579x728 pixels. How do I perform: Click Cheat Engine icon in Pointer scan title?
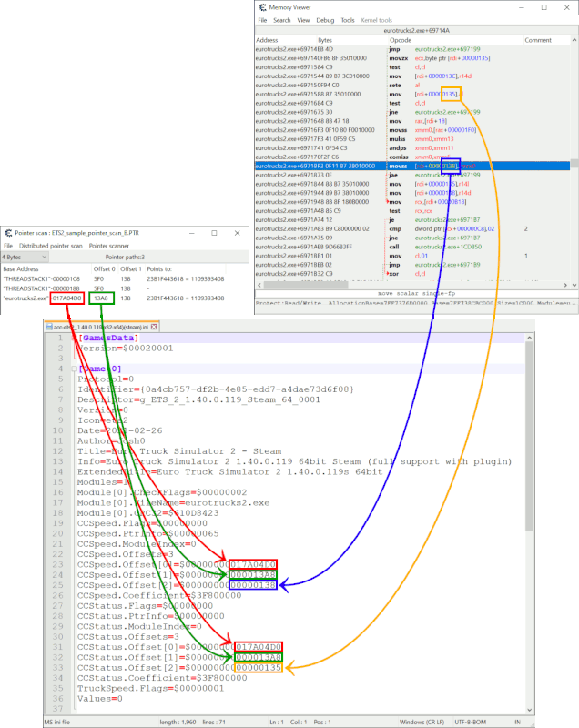tap(8, 233)
